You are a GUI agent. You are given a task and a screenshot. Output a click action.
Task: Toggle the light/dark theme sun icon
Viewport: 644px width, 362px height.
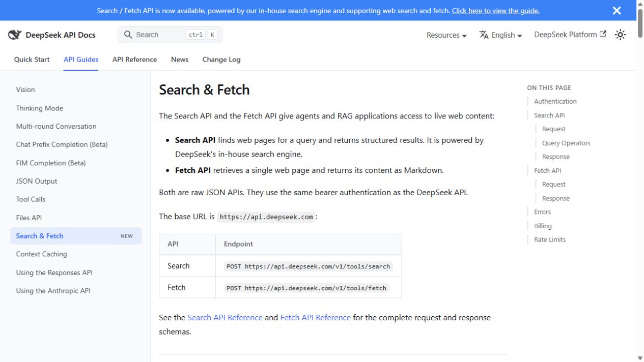point(620,35)
